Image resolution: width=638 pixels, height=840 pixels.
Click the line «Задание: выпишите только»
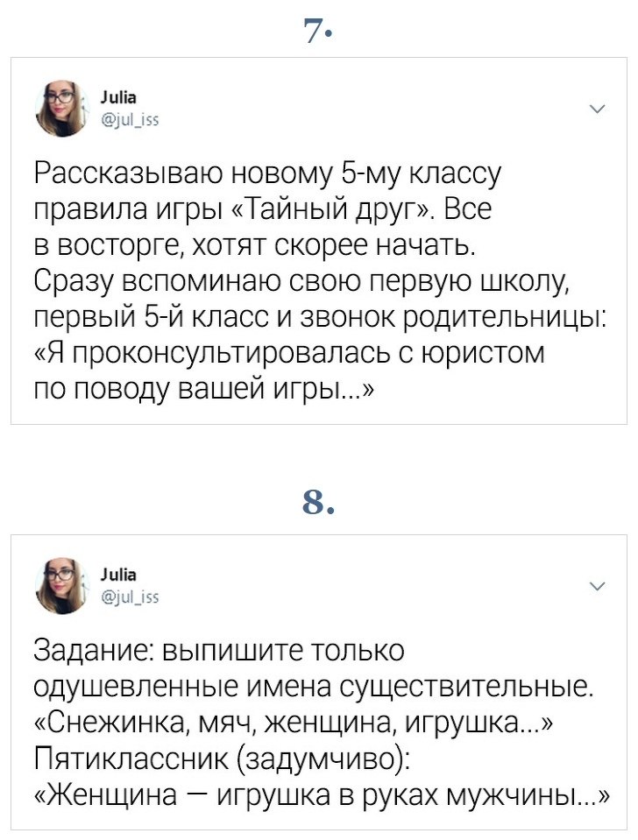click(218, 652)
